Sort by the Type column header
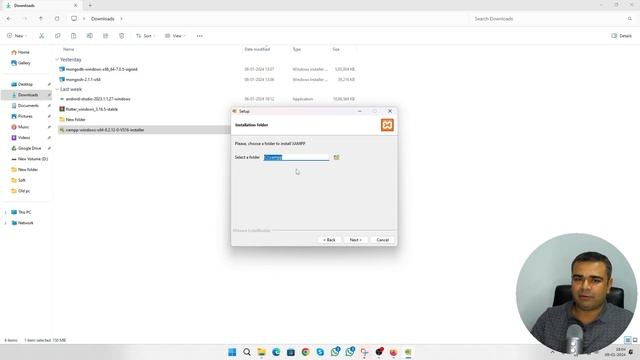This screenshot has width=640, height=360. pos(297,49)
